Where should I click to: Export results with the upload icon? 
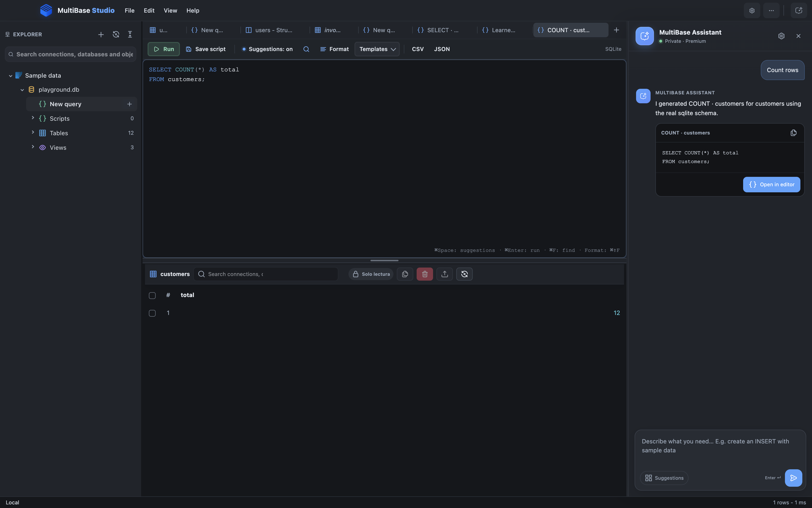click(x=445, y=274)
